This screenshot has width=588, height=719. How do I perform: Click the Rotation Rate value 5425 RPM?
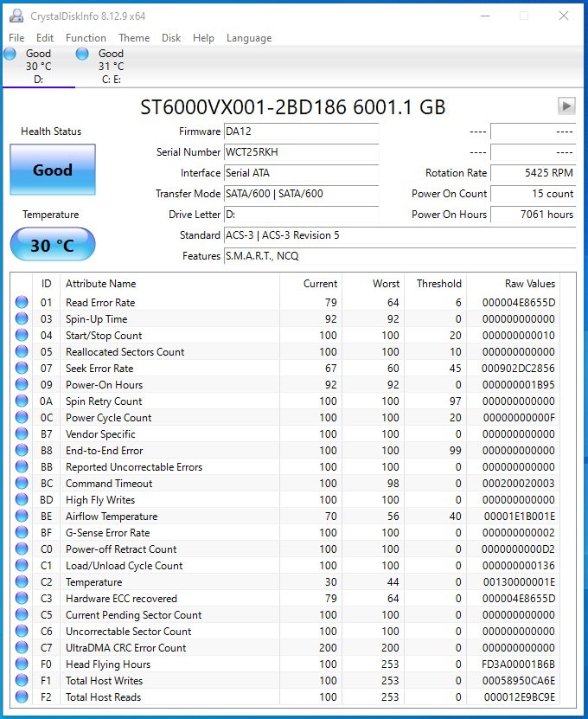tap(533, 173)
